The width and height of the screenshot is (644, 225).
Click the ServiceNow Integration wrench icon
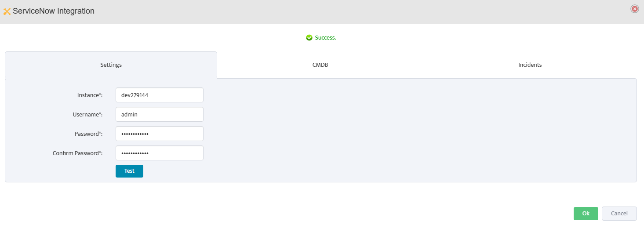pyautogui.click(x=7, y=11)
